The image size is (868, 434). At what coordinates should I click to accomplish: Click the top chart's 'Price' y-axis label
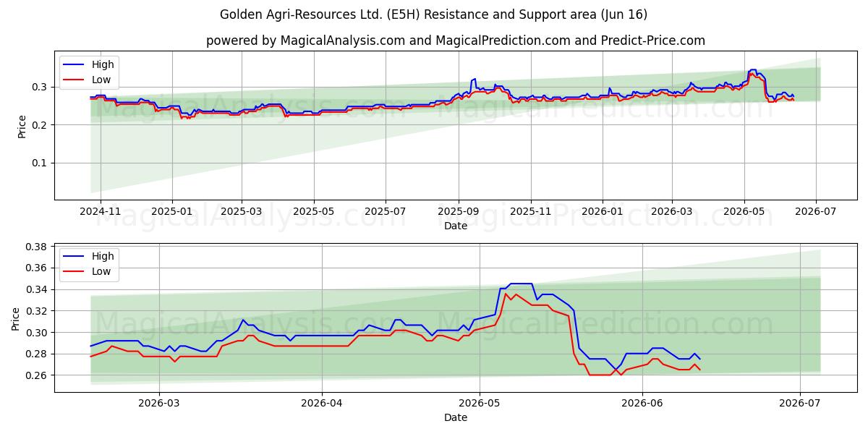[x=22, y=125]
